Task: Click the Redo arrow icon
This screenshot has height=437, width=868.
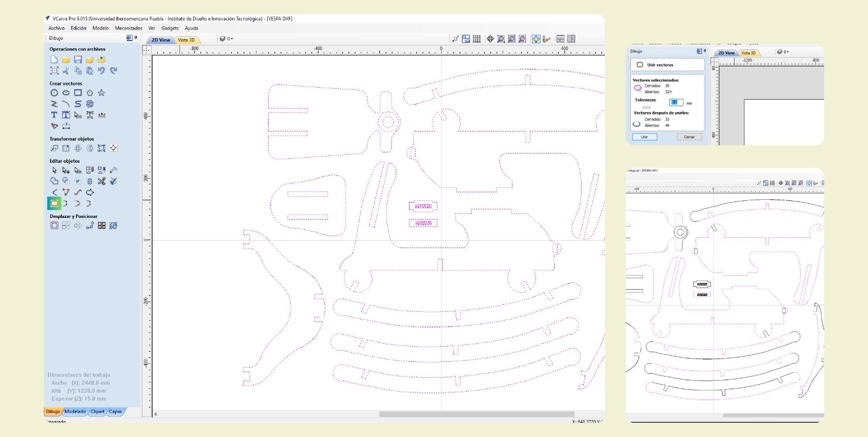Action: [114, 71]
